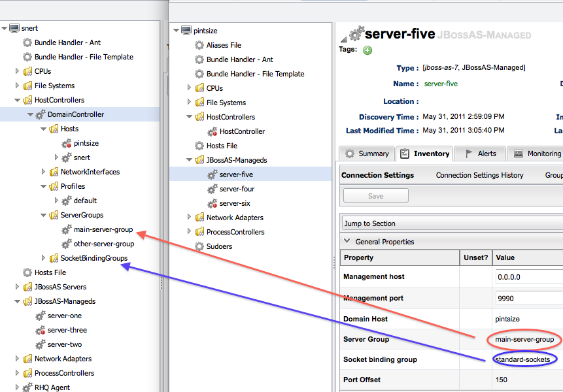
Task: Open the Alerts tab
Action: (x=480, y=154)
